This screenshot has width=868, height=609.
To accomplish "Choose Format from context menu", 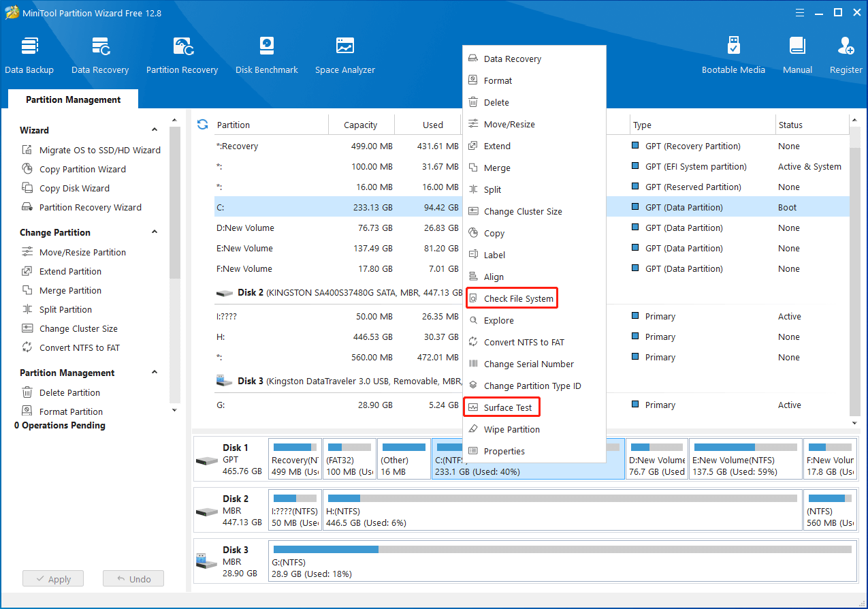I will [x=534, y=80].
